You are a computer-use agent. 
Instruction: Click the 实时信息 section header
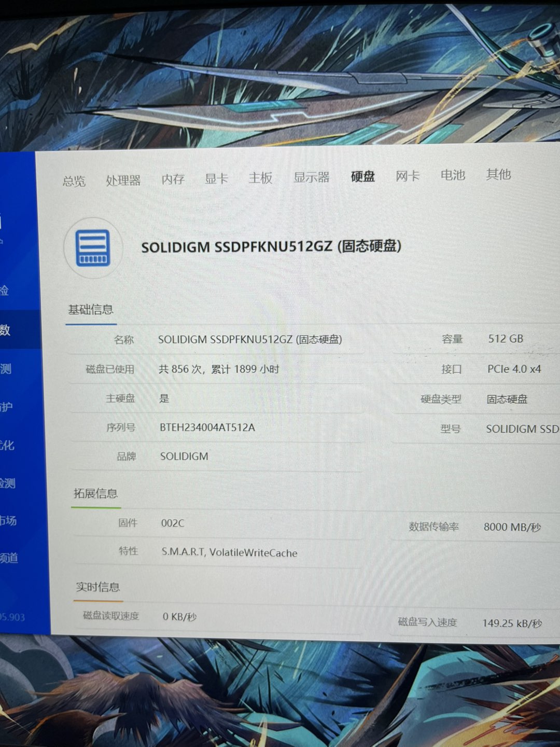pyautogui.click(x=98, y=587)
